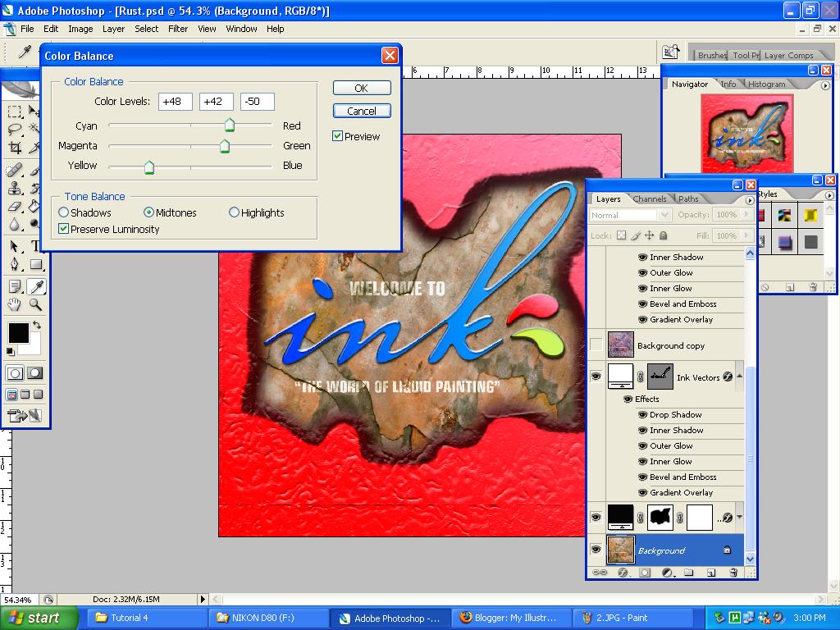Open the Image menu
Viewport: 840px width, 630px height.
[x=80, y=29]
